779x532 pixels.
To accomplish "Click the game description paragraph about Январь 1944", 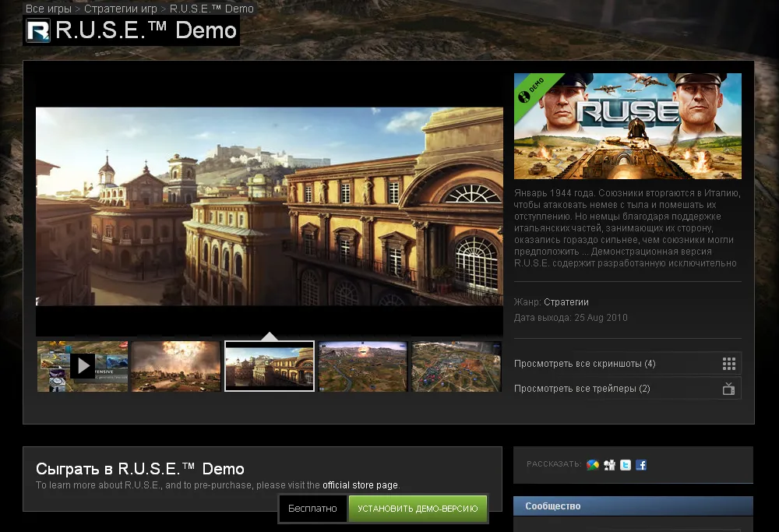I will (x=627, y=228).
